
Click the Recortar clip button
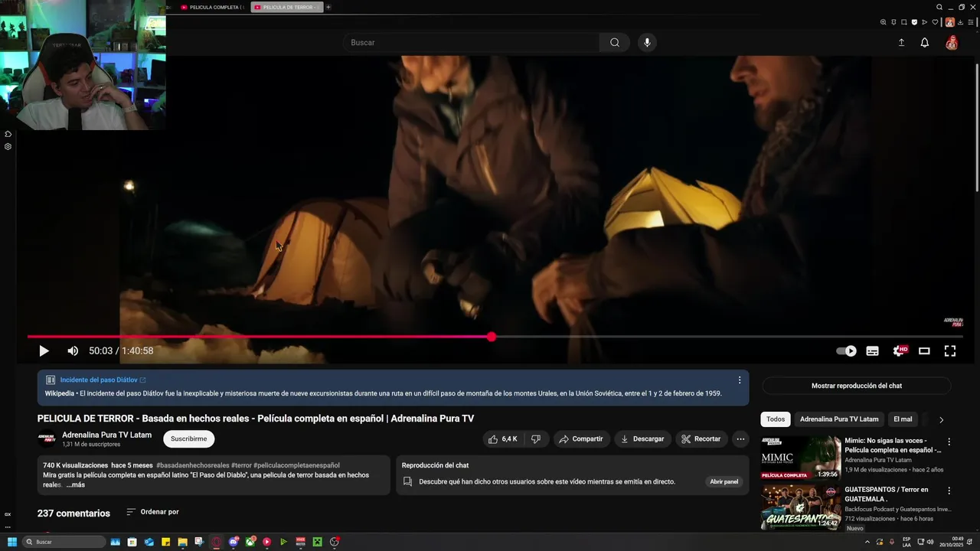pos(701,439)
